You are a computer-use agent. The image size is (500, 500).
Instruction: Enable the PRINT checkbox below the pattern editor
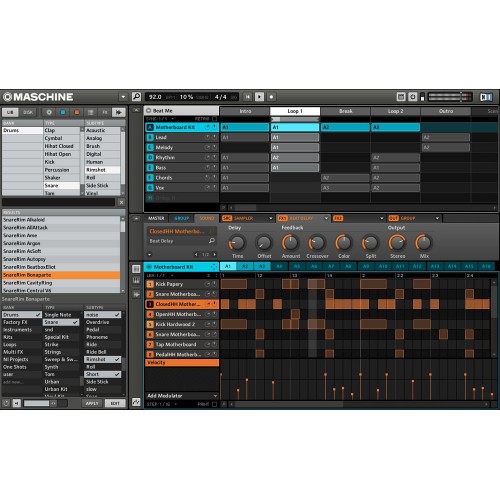coord(214,404)
